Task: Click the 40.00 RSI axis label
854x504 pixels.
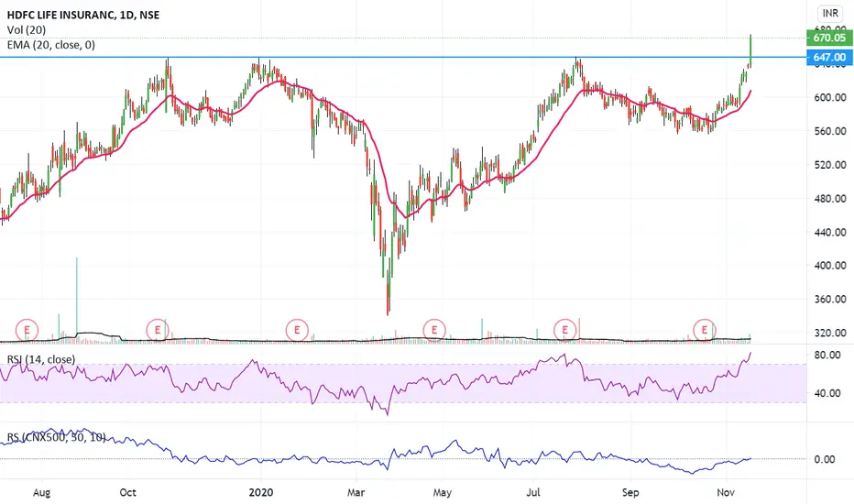Action: pyautogui.click(x=827, y=393)
